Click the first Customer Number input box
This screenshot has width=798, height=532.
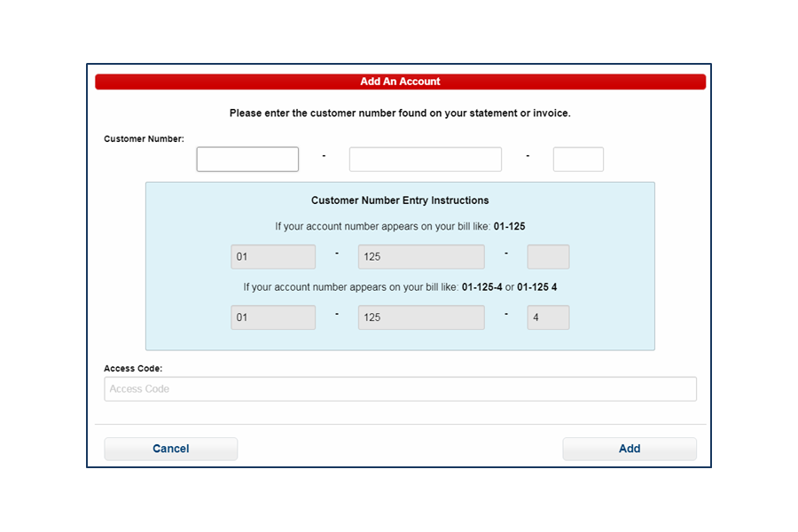point(247,159)
